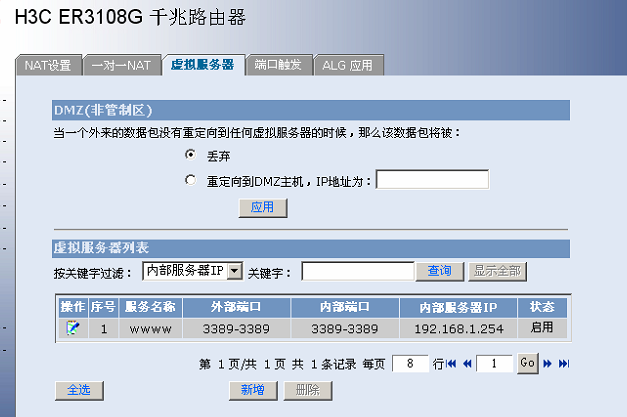Click the 192.168.1.254 cell
This screenshot has width=627, height=417.
pyautogui.click(x=459, y=329)
